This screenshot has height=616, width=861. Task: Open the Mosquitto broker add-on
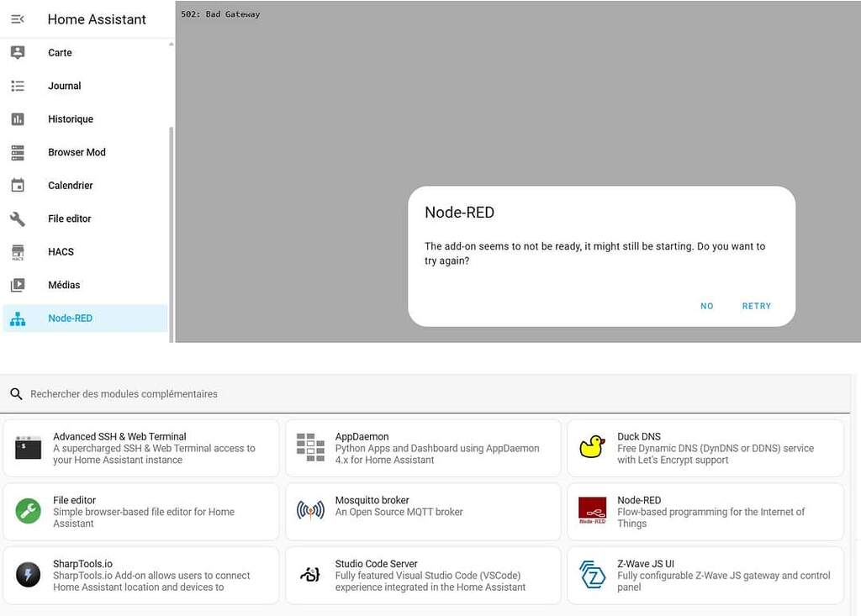click(x=422, y=511)
